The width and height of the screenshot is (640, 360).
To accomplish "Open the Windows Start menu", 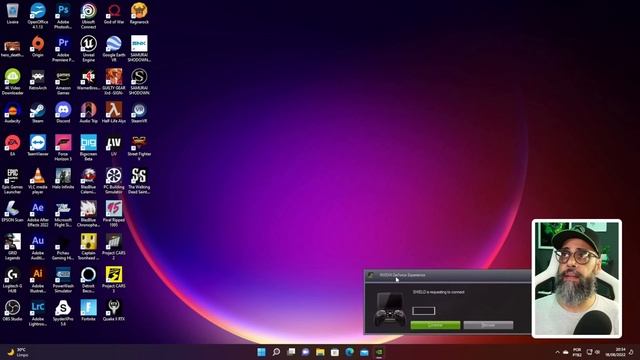I will tap(262, 352).
